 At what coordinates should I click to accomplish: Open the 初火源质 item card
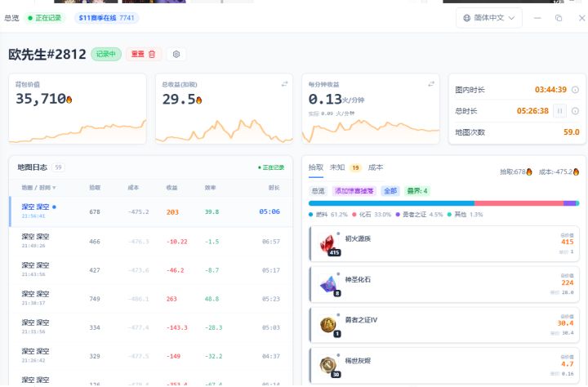[x=444, y=244]
